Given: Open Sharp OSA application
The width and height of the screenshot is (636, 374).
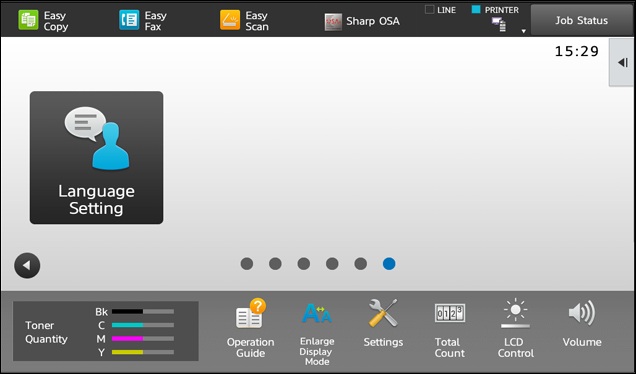Looking at the screenshot, I should (362, 21).
